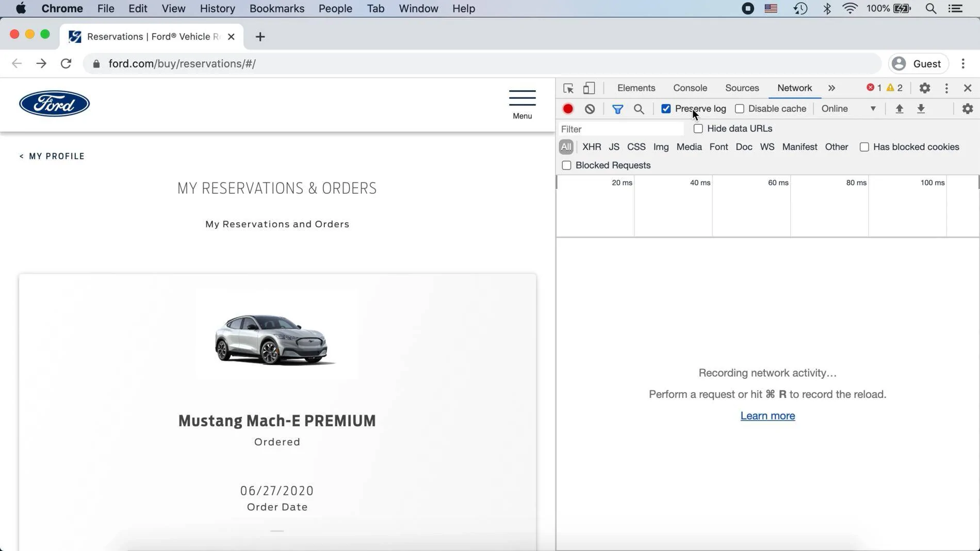Open the Bookmarks menu
This screenshot has width=980, height=551.
tap(277, 9)
